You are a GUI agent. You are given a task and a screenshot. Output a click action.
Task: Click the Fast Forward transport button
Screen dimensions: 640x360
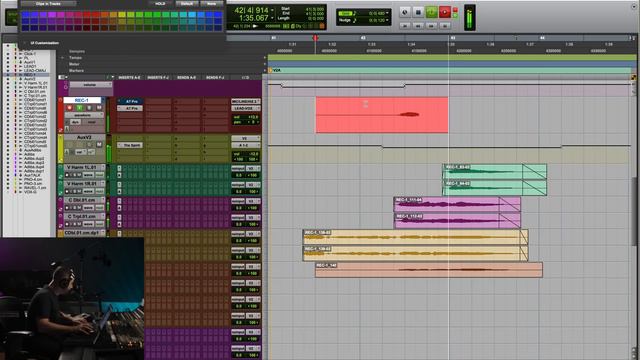[431, 25]
